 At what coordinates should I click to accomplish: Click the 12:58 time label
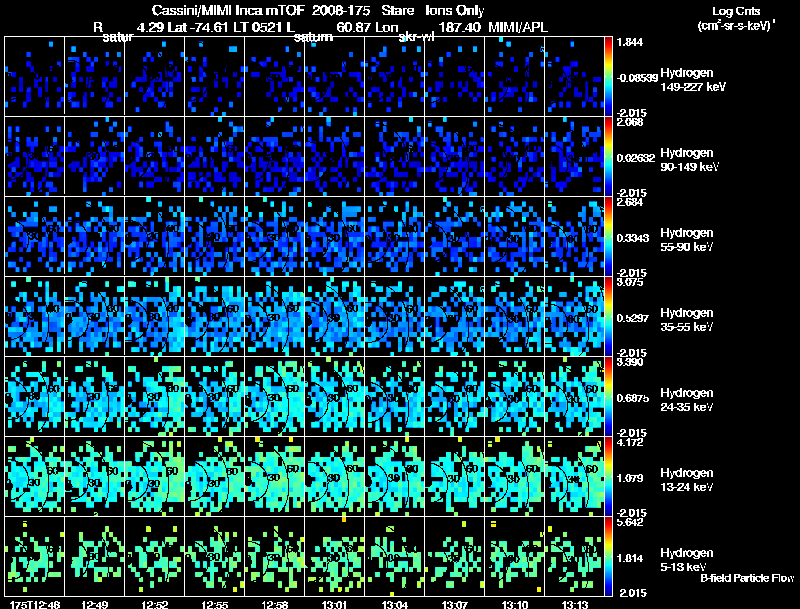coord(274,604)
